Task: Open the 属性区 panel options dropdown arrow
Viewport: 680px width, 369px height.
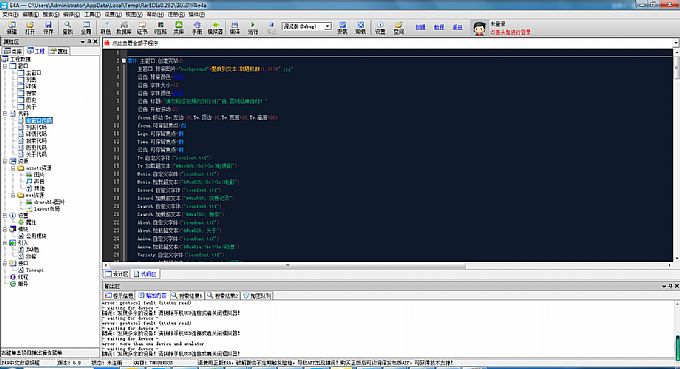Action: click(x=82, y=42)
